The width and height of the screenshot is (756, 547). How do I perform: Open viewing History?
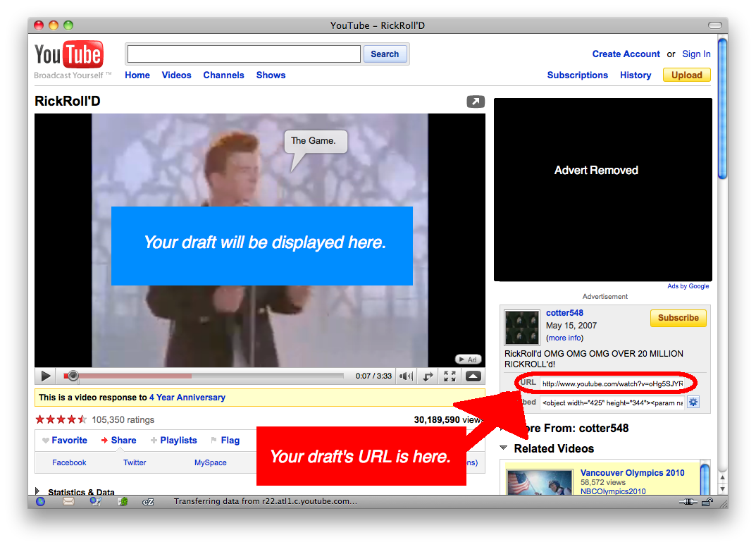tap(636, 75)
